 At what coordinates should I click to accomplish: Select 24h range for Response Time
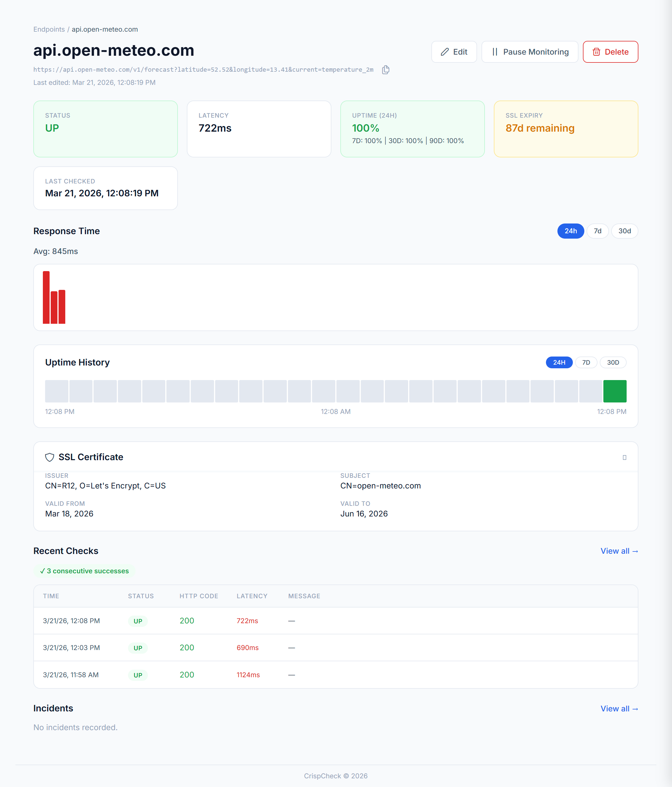[x=570, y=231]
